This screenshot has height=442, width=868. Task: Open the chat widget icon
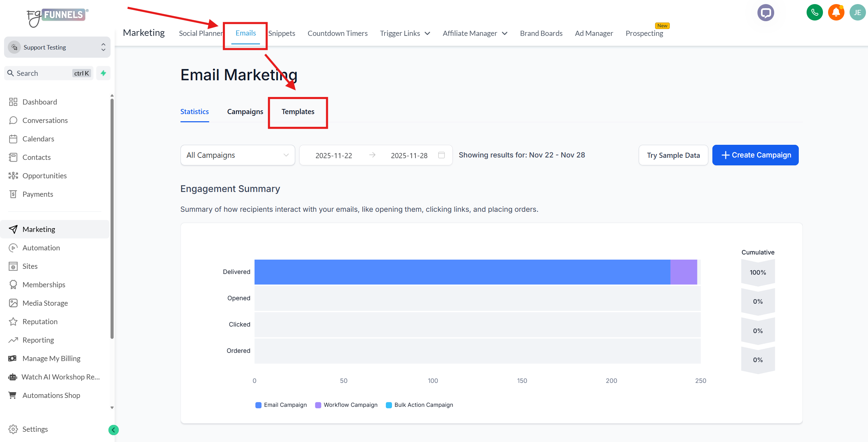[766, 13]
